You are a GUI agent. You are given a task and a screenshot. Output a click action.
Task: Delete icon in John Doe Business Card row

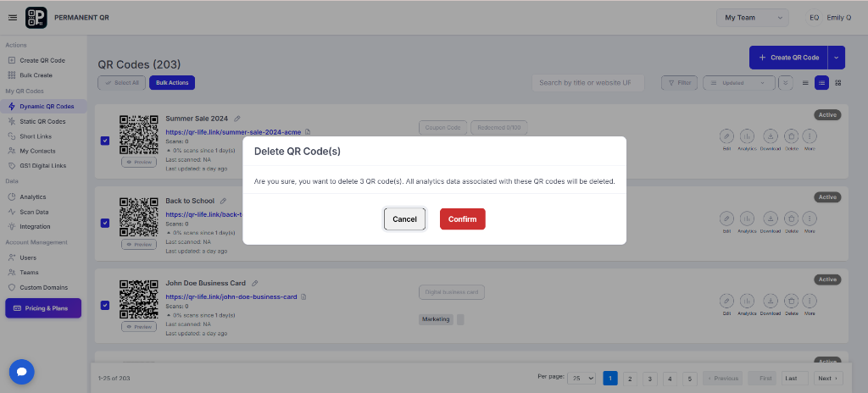[792, 301]
